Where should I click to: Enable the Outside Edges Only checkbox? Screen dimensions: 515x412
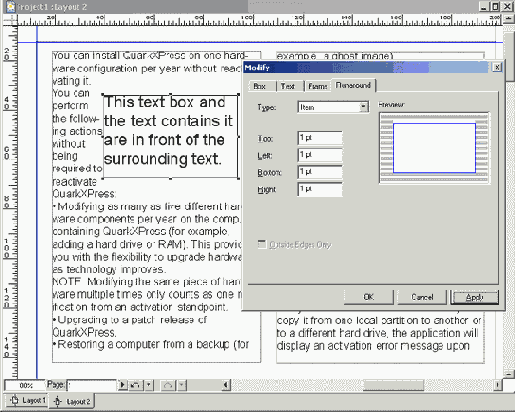coord(262,244)
